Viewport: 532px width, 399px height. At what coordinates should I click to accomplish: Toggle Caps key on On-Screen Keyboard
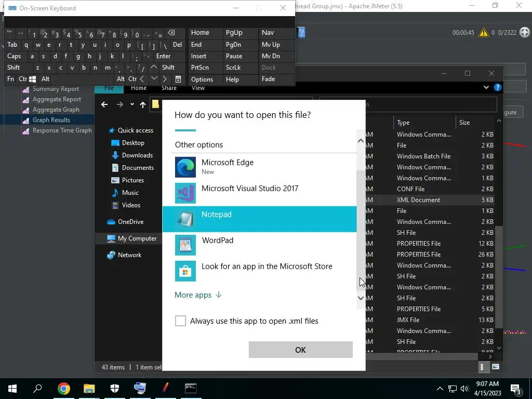click(x=14, y=56)
